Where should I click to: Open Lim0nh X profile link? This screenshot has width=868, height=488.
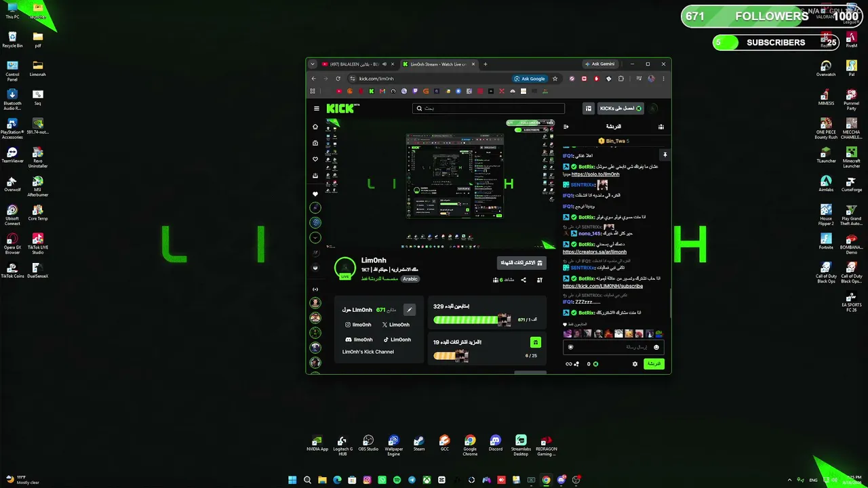click(396, 325)
